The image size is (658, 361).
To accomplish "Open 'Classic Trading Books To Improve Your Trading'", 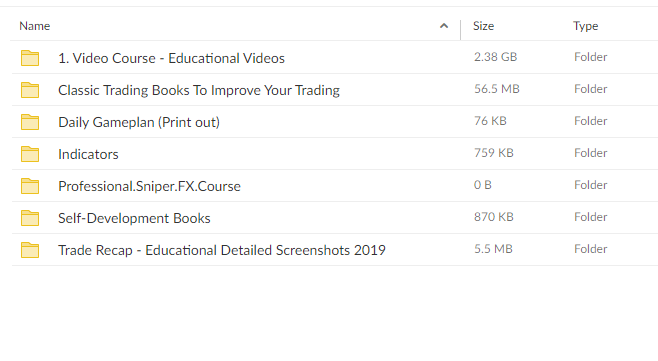I will pos(199,90).
